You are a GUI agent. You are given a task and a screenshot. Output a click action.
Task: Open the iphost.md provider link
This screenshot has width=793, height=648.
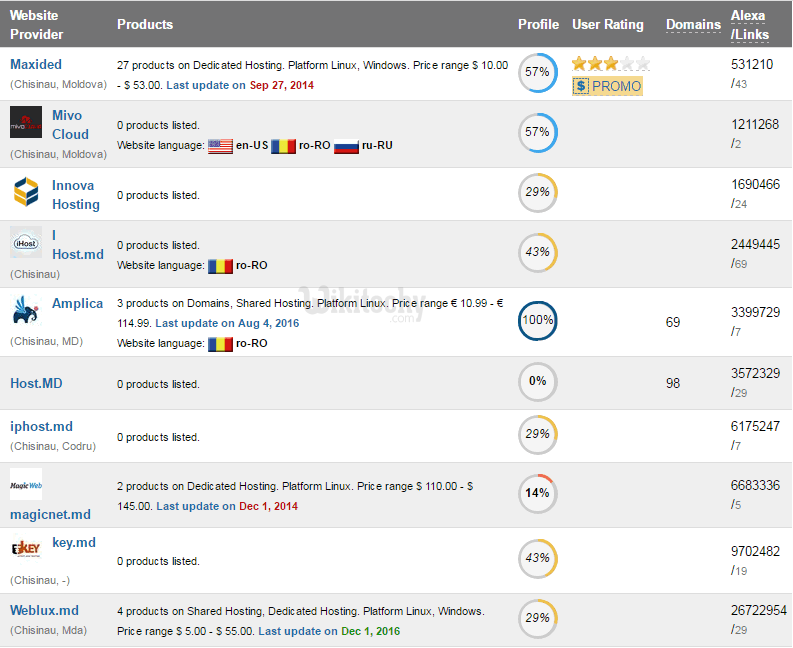[x=42, y=426]
